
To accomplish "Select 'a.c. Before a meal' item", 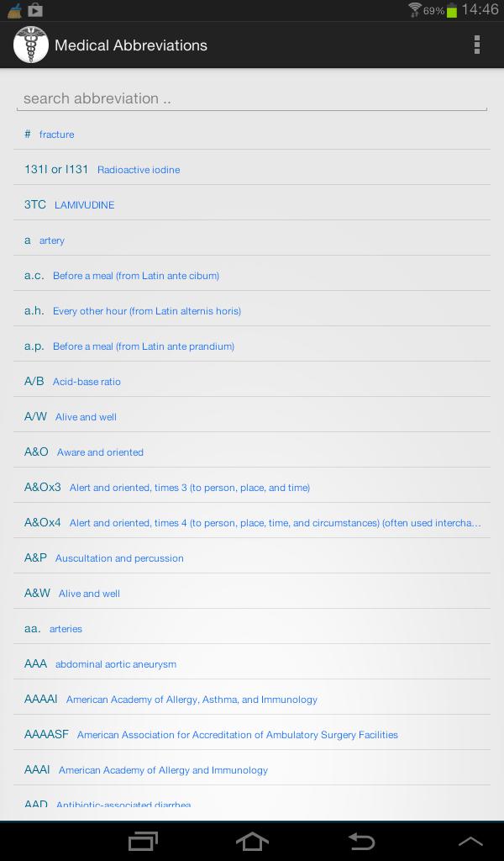I will click(252, 276).
